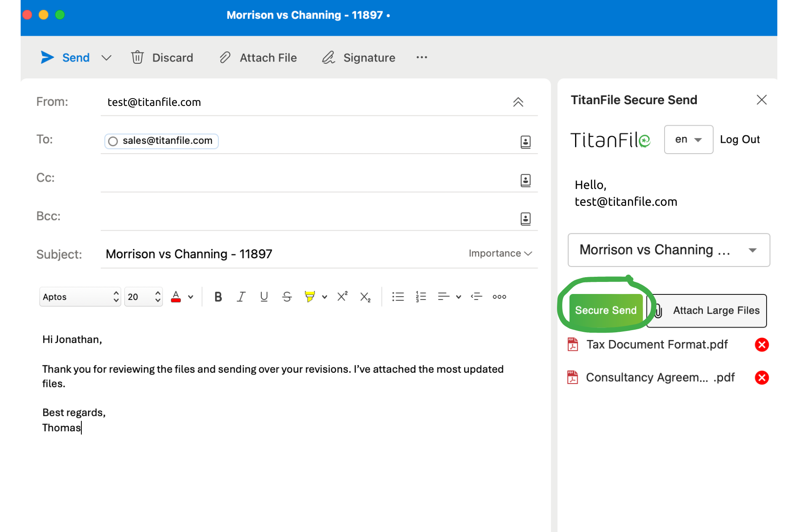Open the font size 20 stepper

(x=143, y=297)
